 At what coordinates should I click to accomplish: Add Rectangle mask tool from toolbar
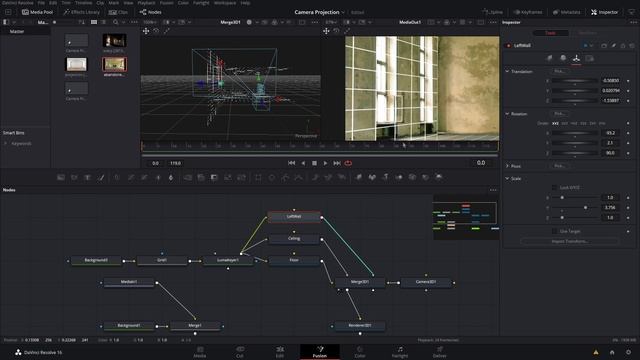[258, 177]
